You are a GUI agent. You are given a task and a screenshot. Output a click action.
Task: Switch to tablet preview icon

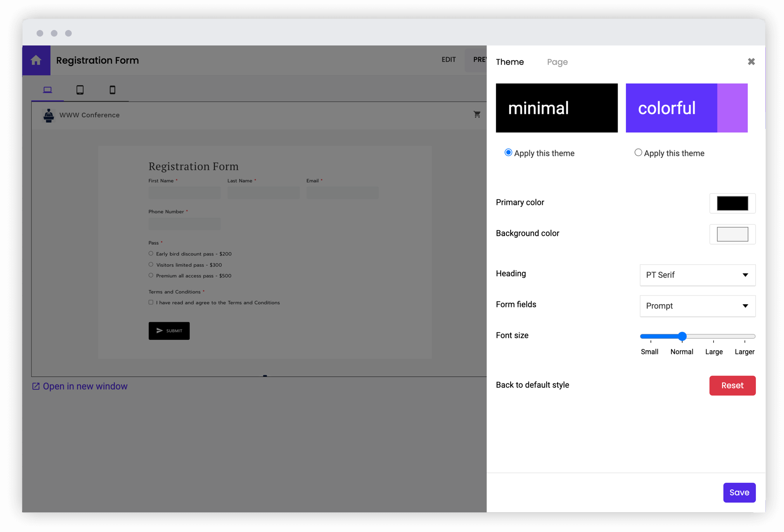click(x=80, y=90)
